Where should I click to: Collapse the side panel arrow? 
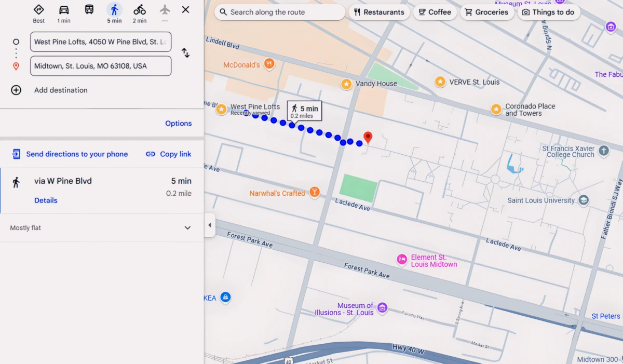click(210, 225)
